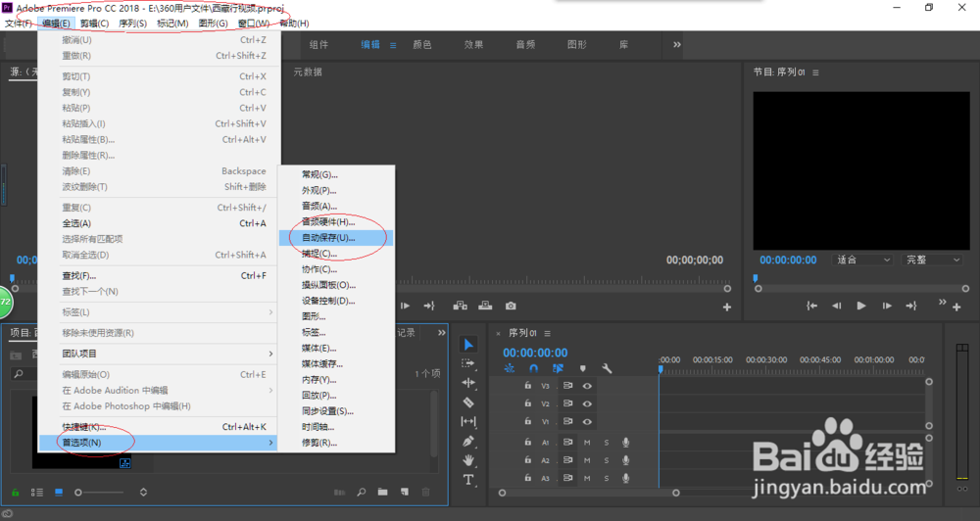980x521 pixels.
Task: Select the Slip tool
Action: 468,422
